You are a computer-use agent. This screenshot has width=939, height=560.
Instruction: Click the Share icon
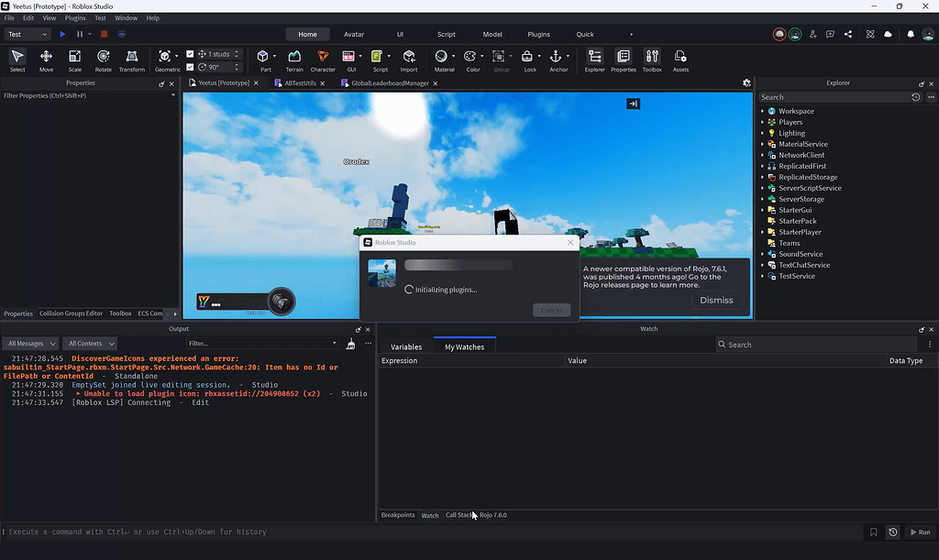tap(848, 34)
